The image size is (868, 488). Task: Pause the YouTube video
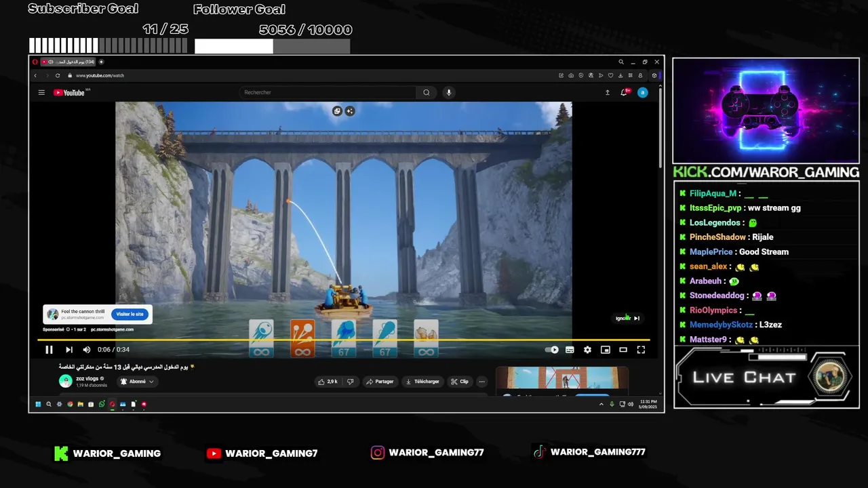pos(49,350)
